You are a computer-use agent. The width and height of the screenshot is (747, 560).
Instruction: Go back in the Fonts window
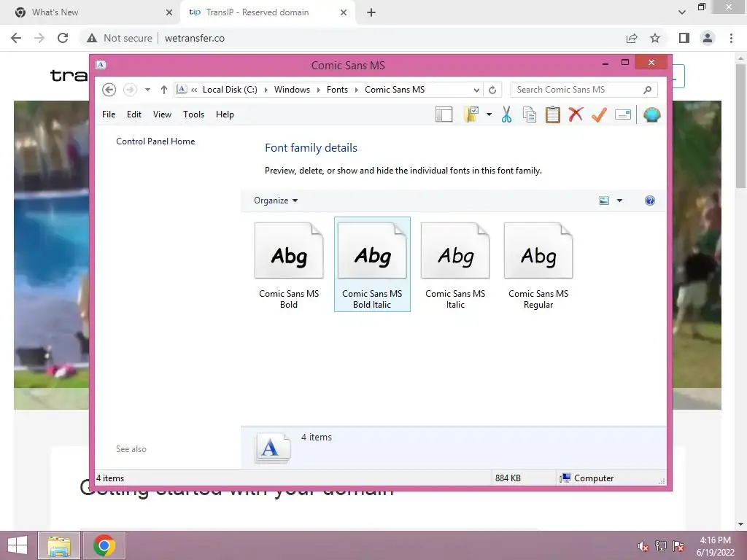coord(109,90)
